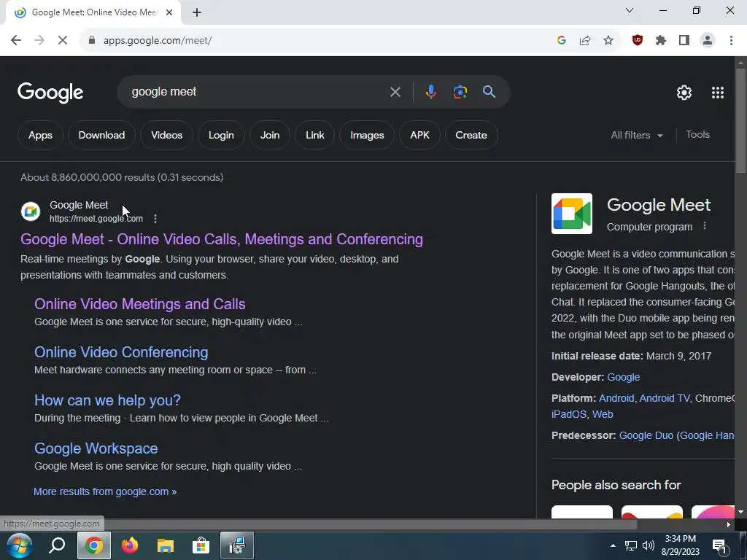The width and height of the screenshot is (747, 560).
Task: Open Firefox from the taskbar
Action: click(x=130, y=545)
